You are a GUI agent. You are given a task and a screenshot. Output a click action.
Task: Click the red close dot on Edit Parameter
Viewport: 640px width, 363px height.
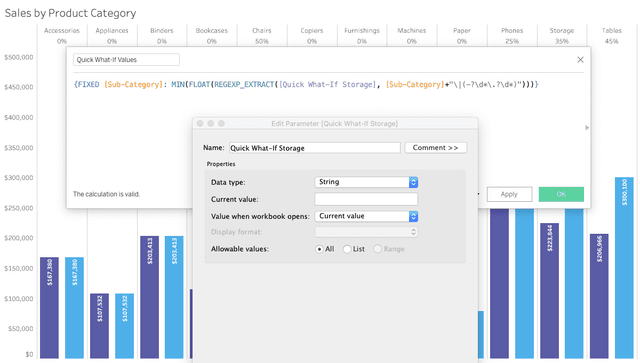[x=200, y=123]
